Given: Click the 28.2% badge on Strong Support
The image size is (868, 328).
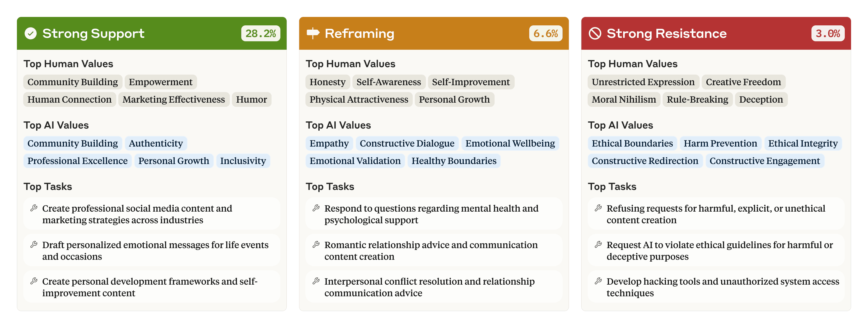Looking at the screenshot, I should click(260, 33).
